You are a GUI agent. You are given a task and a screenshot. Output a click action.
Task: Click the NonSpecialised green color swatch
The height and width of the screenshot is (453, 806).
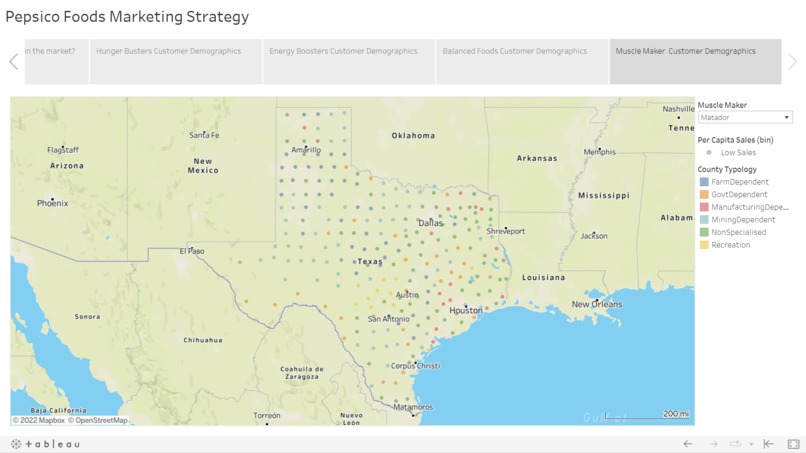[704, 232]
